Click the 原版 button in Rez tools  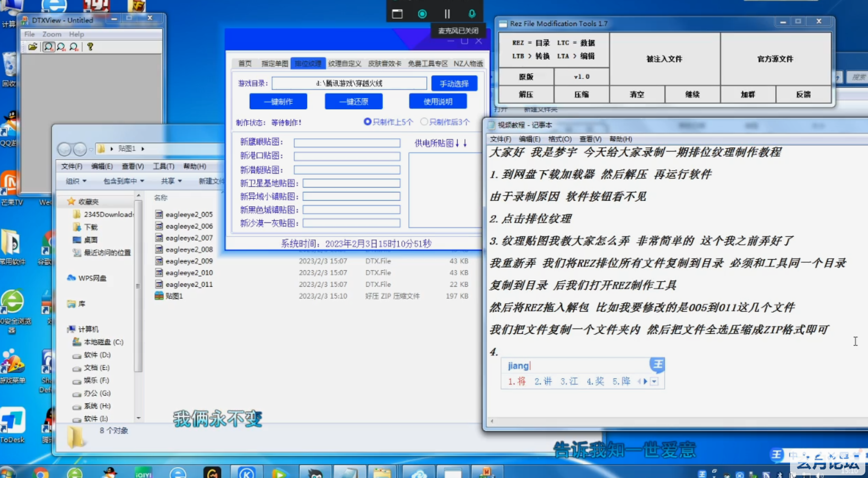pyautogui.click(x=526, y=77)
